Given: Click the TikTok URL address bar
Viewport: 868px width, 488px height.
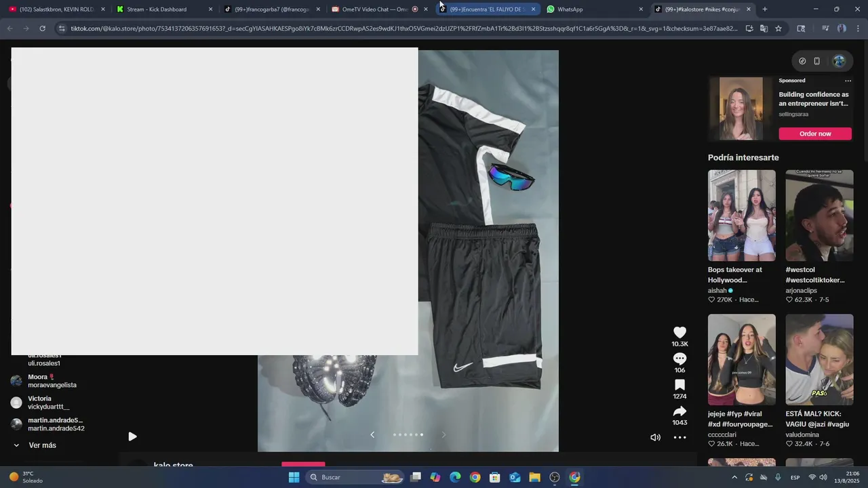Looking at the screenshot, I should pyautogui.click(x=403, y=28).
